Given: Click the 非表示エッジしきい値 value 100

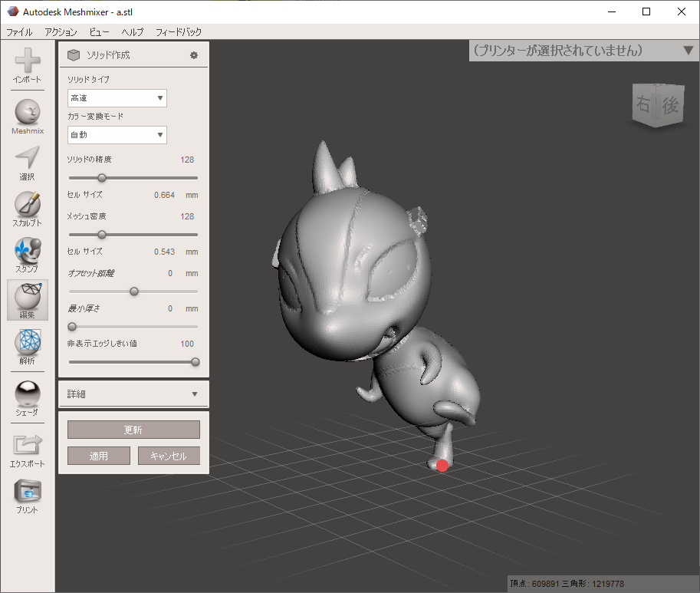Looking at the screenshot, I should (x=187, y=344).
